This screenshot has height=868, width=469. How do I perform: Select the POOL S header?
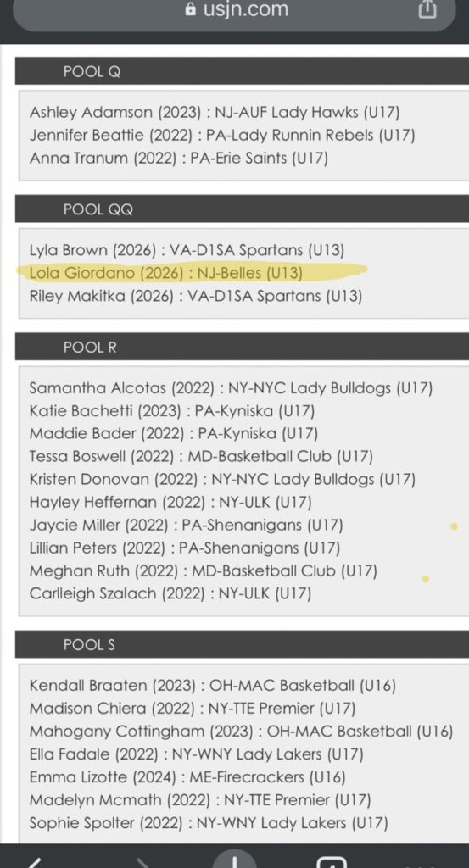(242, 644)
